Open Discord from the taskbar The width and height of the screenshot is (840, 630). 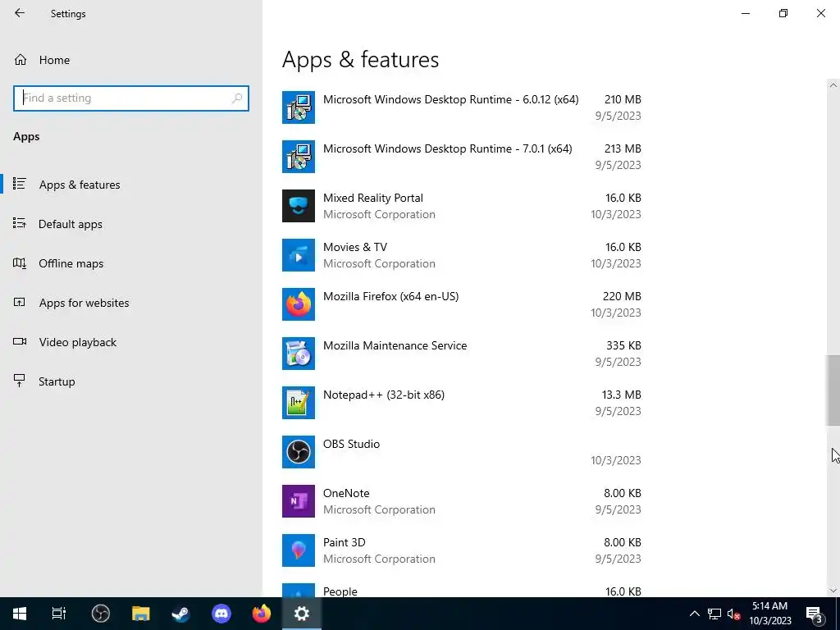tap(221, 614)
